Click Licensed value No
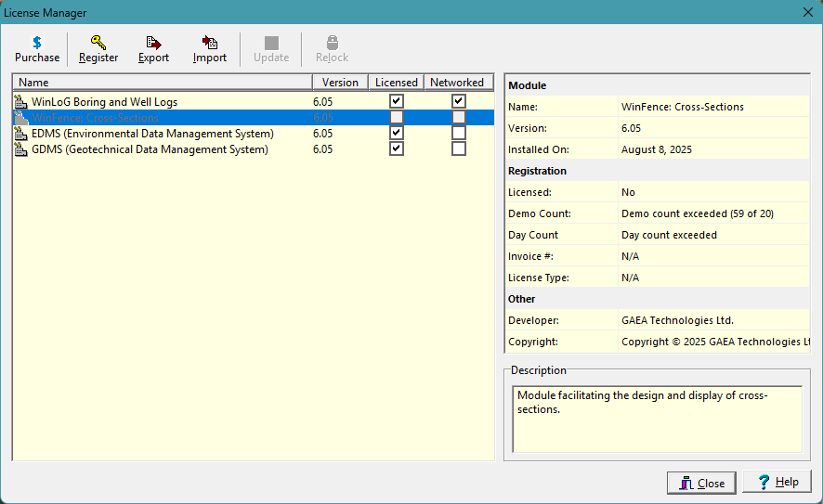Image resolution: width=823 pixels, height=504 pixels. pyautogui.click(x=628, y=192)
